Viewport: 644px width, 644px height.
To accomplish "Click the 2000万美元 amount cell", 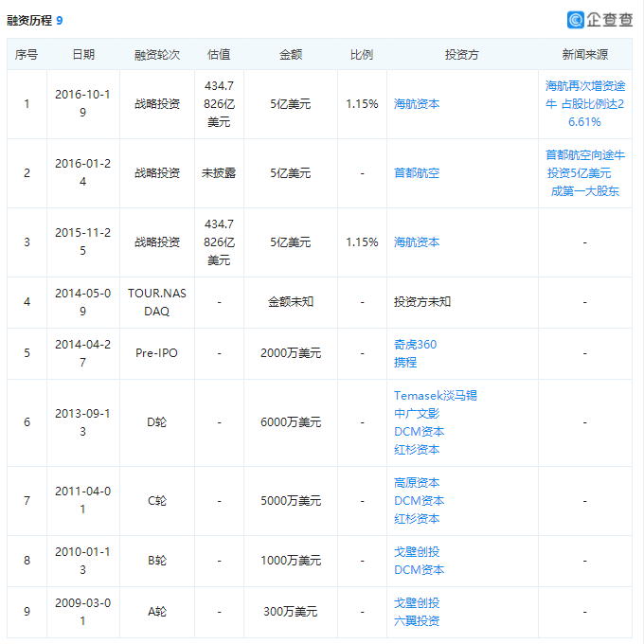I will pyautogui.click(x=291, y=353).
